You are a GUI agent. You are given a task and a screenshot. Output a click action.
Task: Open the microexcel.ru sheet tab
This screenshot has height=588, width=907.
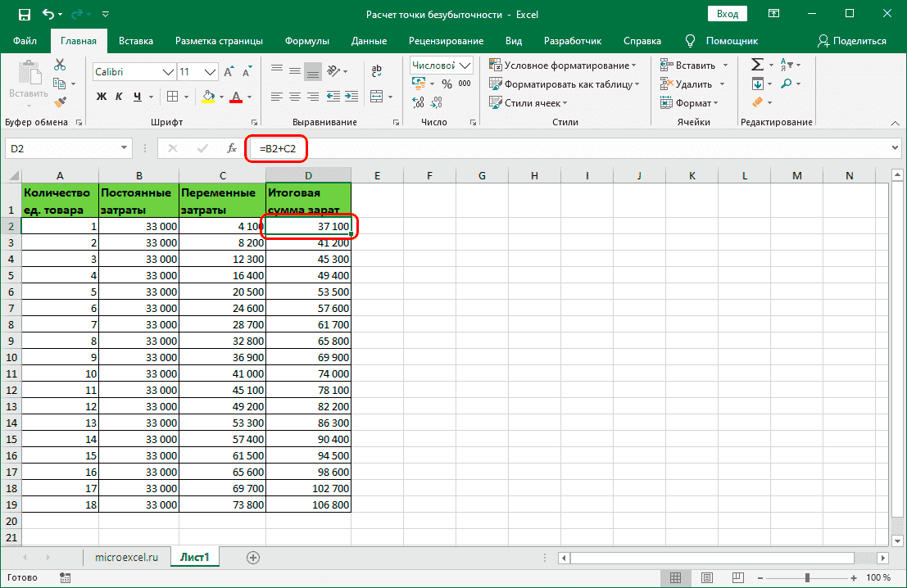pos(125,557)
